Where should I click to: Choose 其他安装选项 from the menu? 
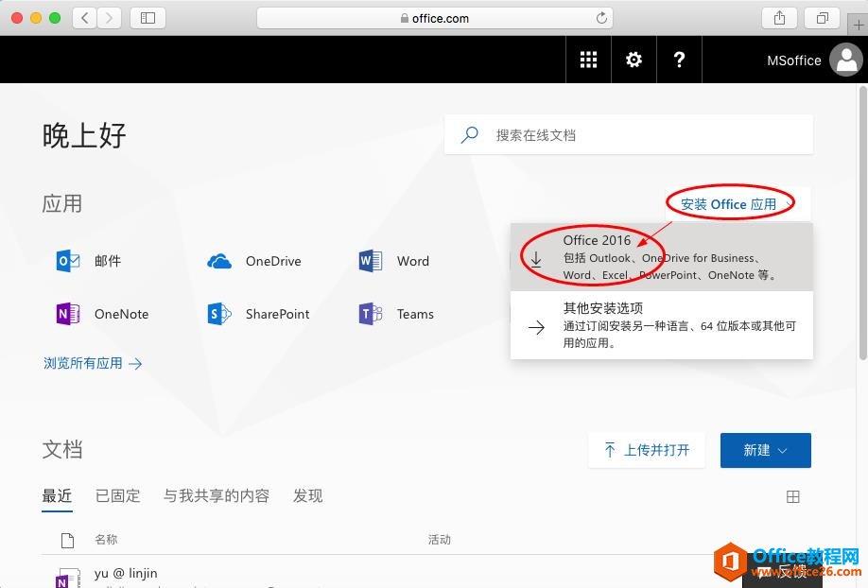coord(661,325)
